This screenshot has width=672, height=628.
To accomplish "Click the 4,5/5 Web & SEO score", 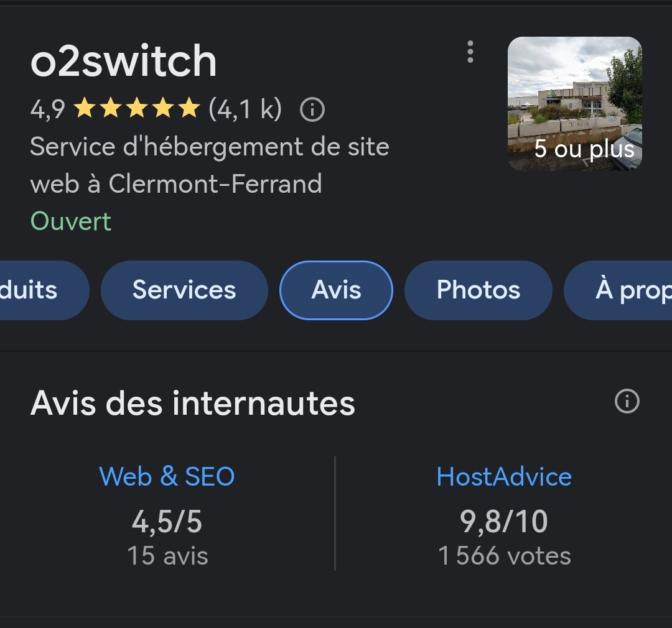I will [167, 522].
